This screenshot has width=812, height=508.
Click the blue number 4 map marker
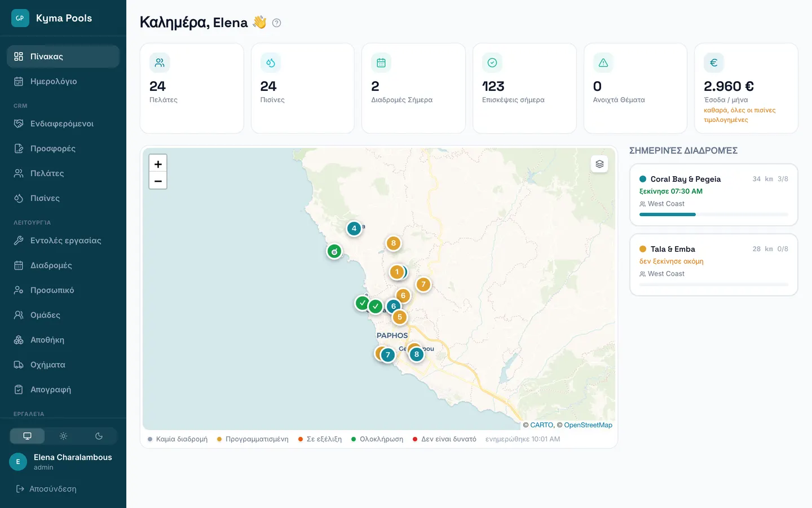(354, 229)
